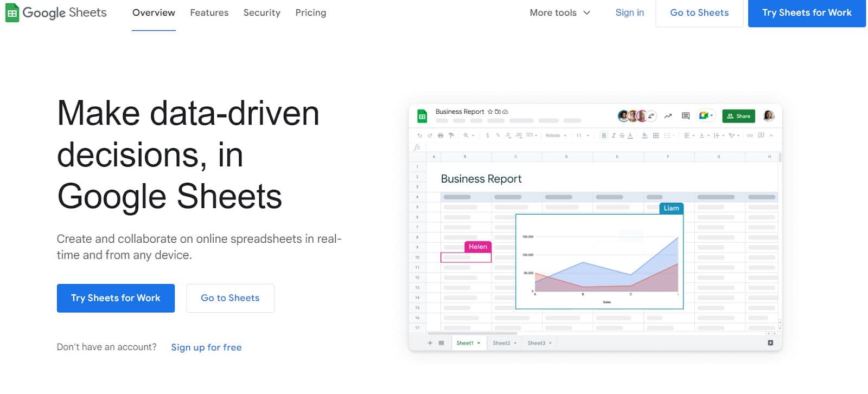868x394 pixels.
Task: Open the Roboto font dropdown
Action: [556, 135]
